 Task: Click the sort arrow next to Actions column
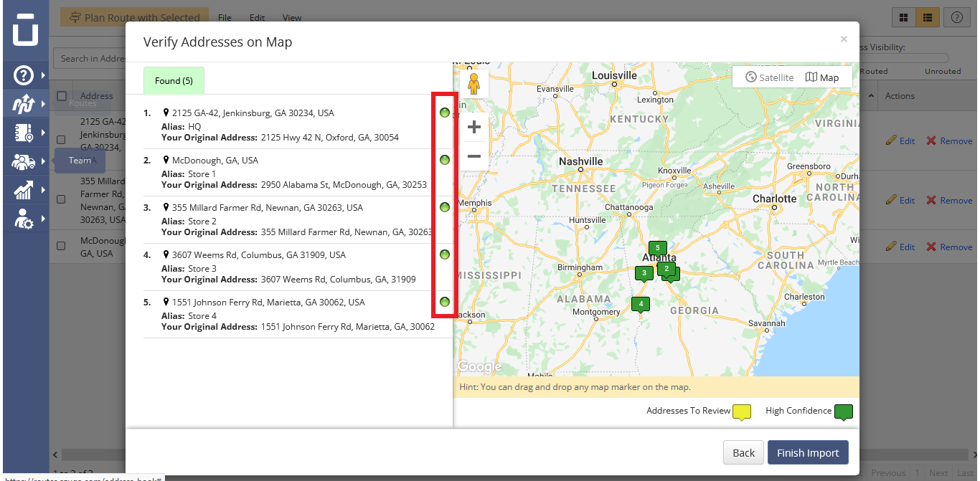(x=871, y=96)
